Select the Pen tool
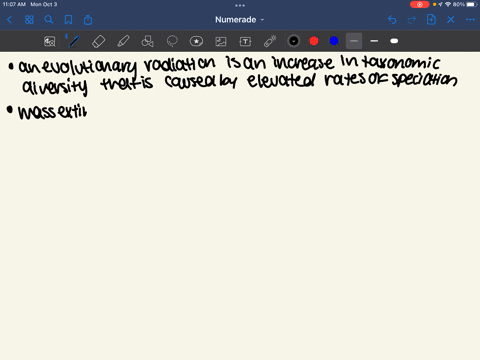Viewport: 480px width, 360px height. coord(73,41)
